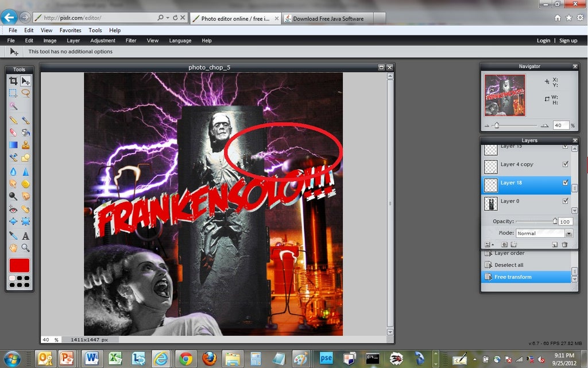Select the Colorpicker eyedropper tool
The width and height of the screenshot is (588, 368).
coord(13,235)
